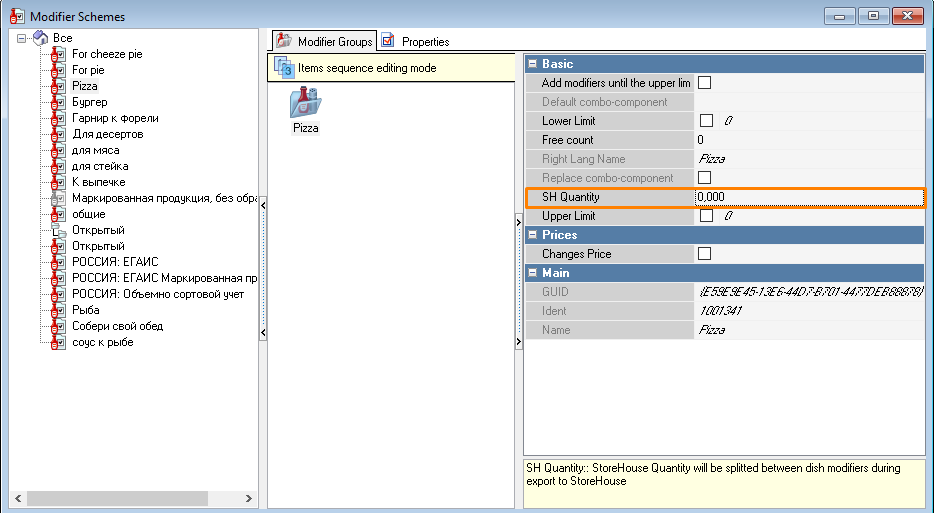This screenshot has height=513, width=934.
Task: Click the Items sequence editing mode icon
Action: [284, 68]
